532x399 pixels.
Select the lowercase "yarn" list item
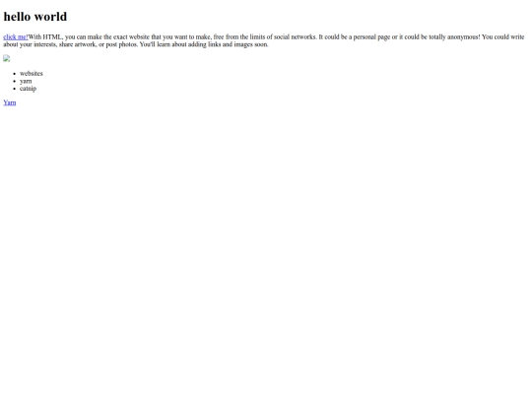pyautogui.click(x=26, y=81)
